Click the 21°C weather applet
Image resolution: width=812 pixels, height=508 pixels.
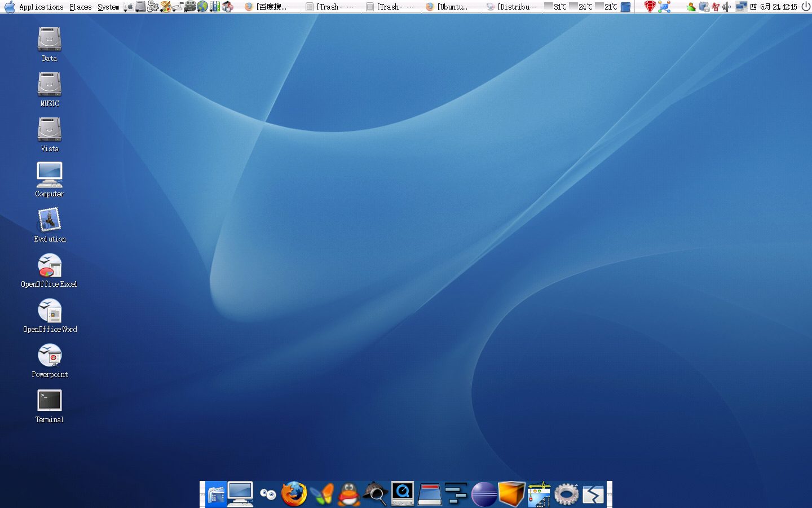[607, 7]
